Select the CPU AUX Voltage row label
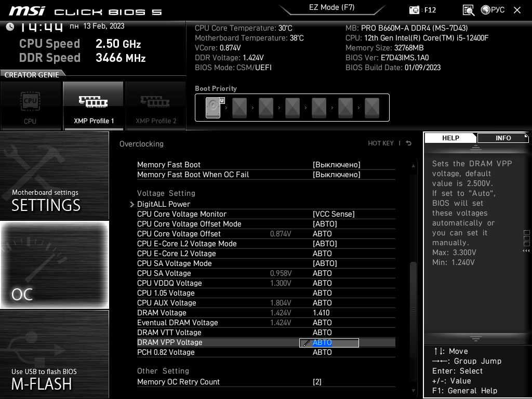Image resolution: width=532 pixels, height=399 pixels. coord(167,303)
